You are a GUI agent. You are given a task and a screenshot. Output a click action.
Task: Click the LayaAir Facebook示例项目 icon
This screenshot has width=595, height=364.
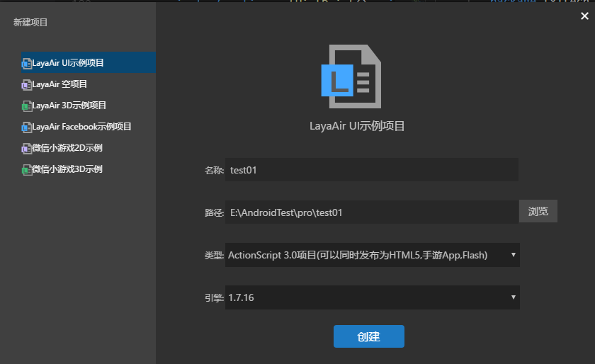click(x=27, y=127)
